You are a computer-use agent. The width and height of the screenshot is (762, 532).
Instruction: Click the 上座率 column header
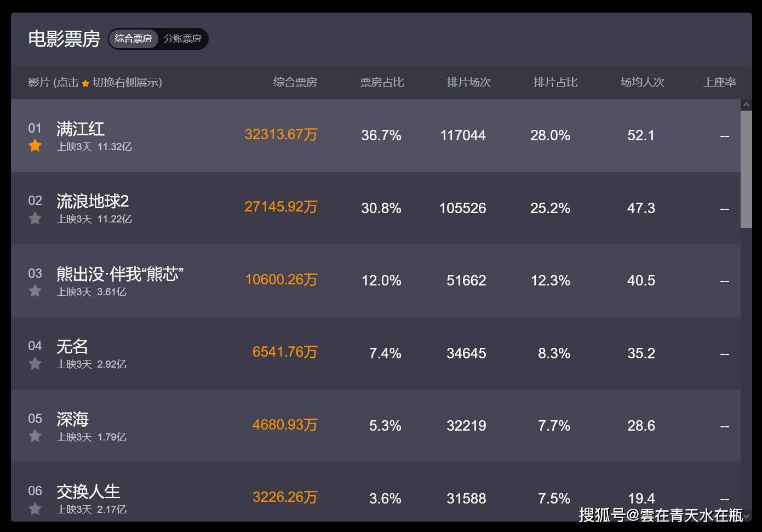(720, 82)
